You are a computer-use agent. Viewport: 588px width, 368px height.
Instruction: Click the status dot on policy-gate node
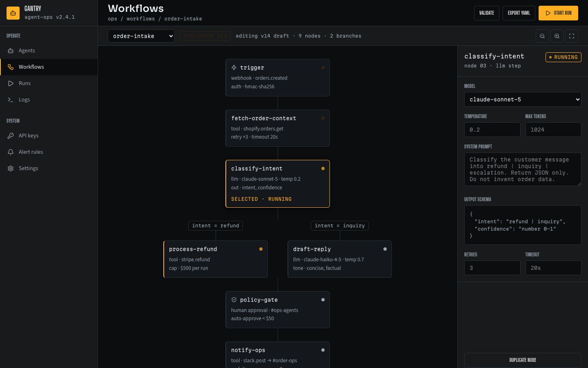[x=323, y=300]
